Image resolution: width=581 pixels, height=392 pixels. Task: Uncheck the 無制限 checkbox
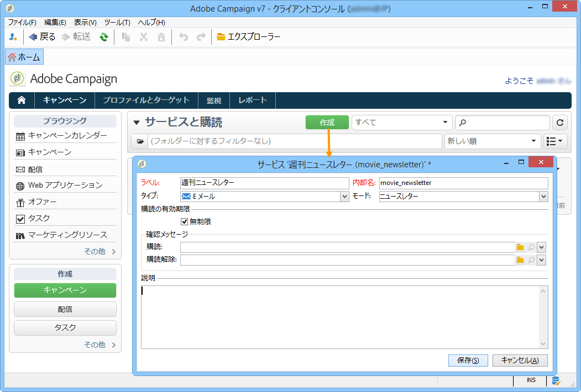(185, 222)
